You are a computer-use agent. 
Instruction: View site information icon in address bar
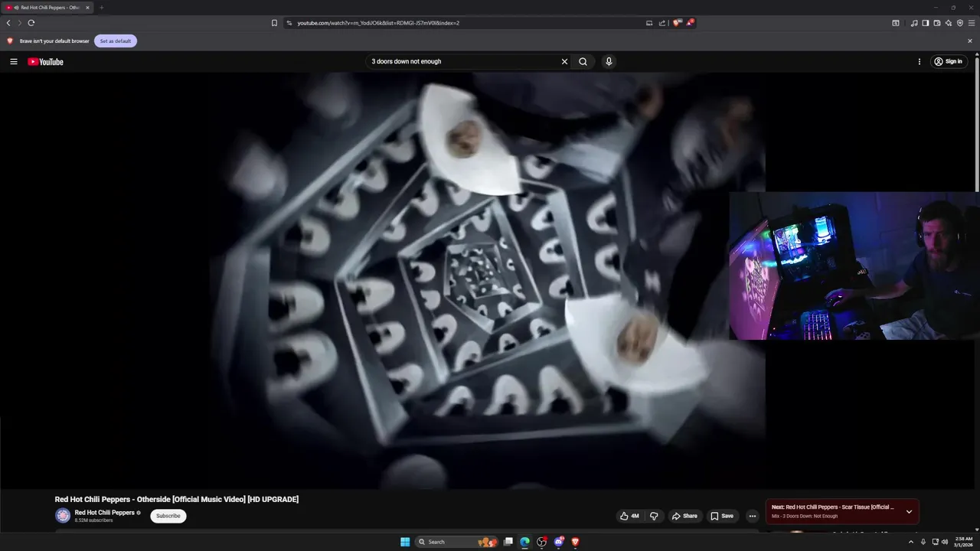click(289, 23)
